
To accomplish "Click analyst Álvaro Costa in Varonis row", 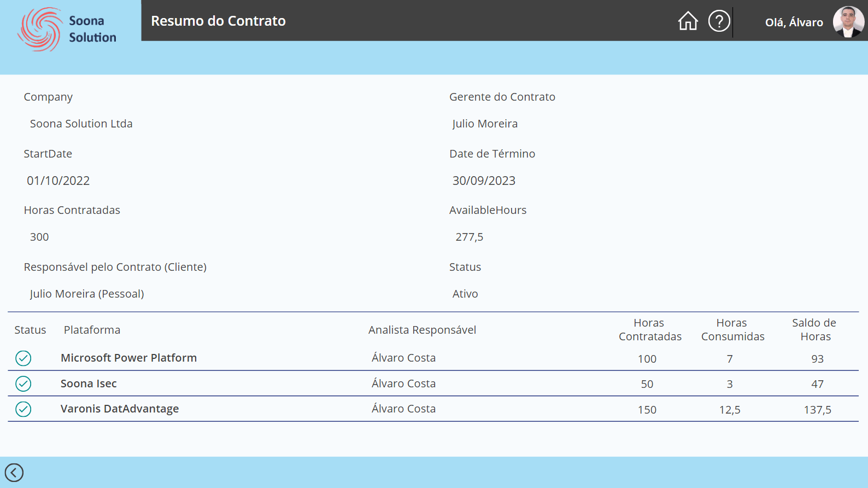I will 403,409.
